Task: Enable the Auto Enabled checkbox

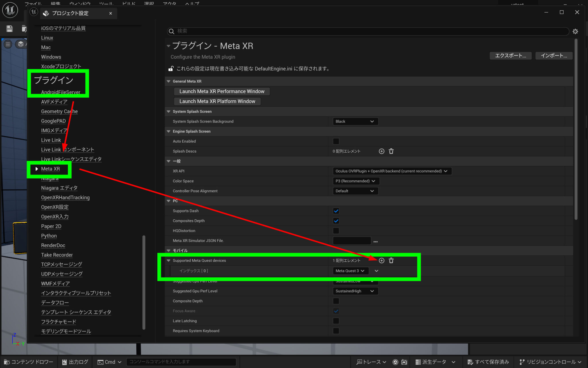Action: (336, 141)
